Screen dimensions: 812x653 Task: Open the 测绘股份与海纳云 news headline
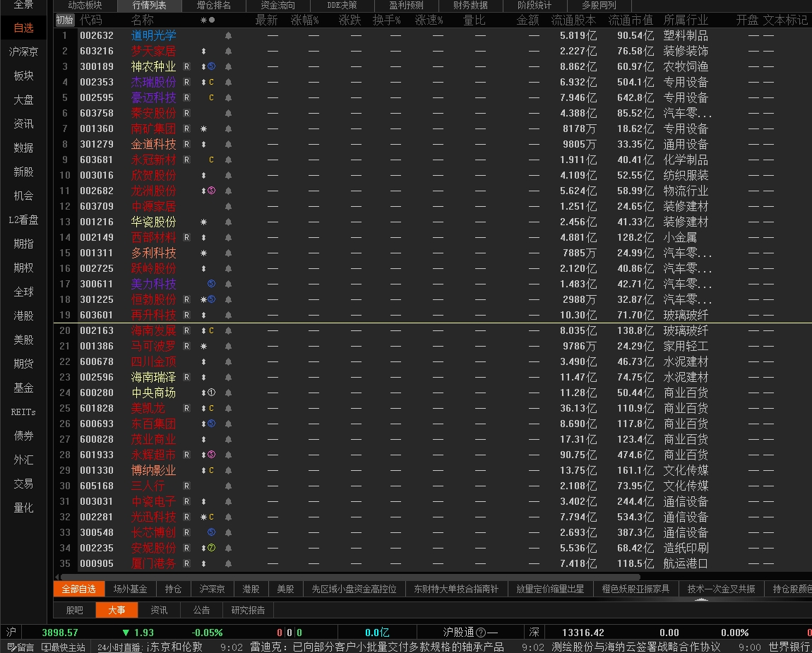click(x=636, y=647)
